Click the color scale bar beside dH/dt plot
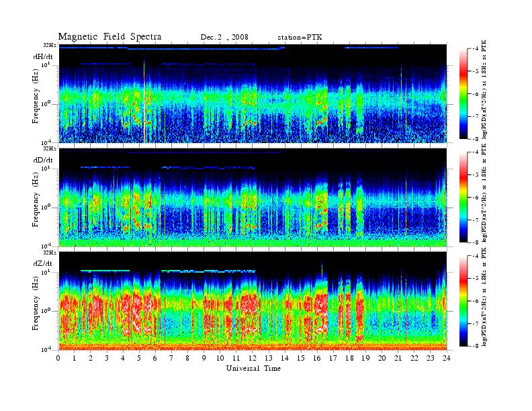This screenshot has width=532, height=411. click(463, 93)
